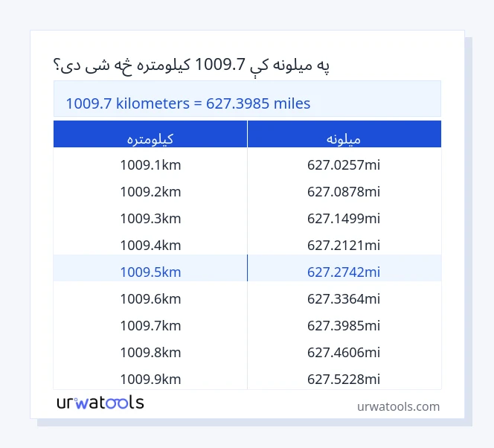Viewport: 494px width, 448px height.
Task: Click the 1009.7 kilometers result box
Action: pos(247,103)
